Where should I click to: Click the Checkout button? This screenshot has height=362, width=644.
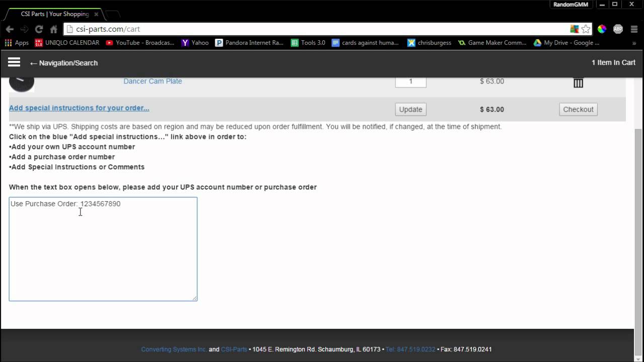click(578, 109)
